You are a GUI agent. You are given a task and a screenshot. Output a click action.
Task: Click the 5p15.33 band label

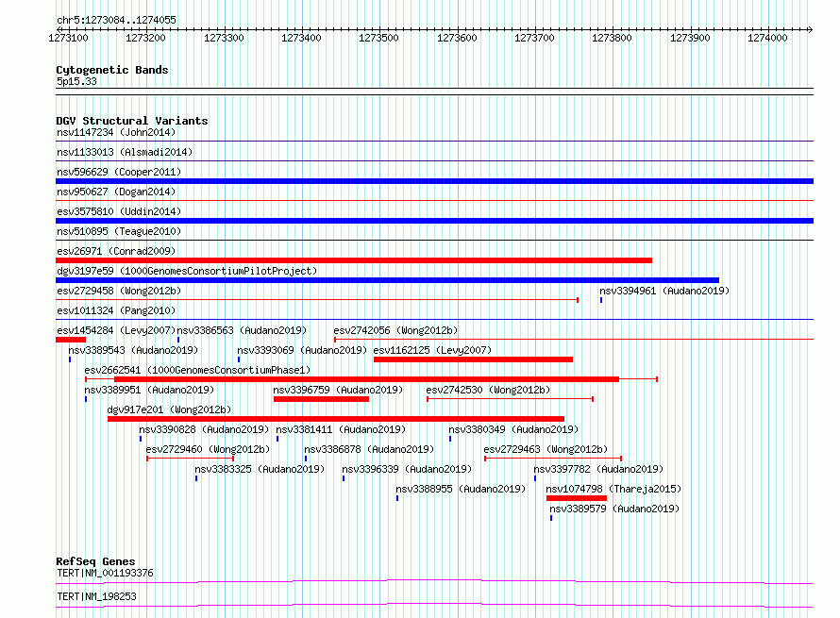pyautogui.click(x=76, y=81)
